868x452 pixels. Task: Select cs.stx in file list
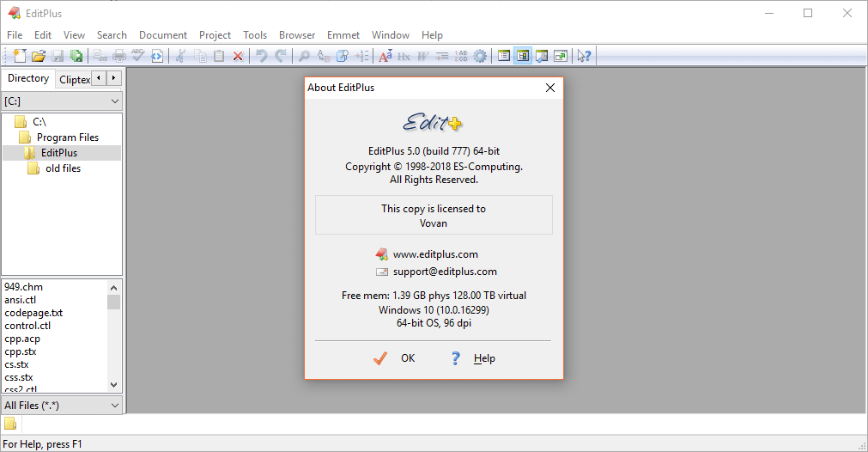tap(17, 364)
